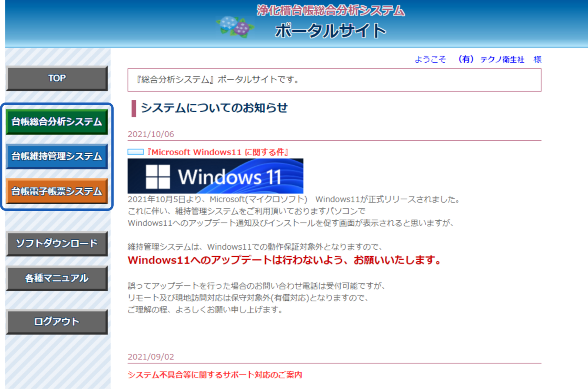
Task: Click the line リモート及び現地訪問対応は保守対象外
Action: tap(248, 298)
